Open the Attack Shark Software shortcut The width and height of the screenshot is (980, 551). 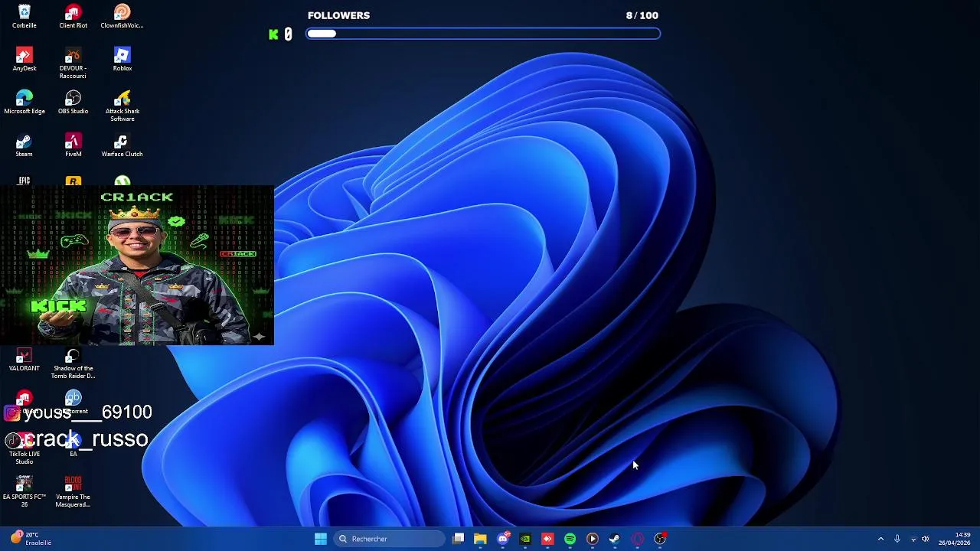tap(122, 106)
